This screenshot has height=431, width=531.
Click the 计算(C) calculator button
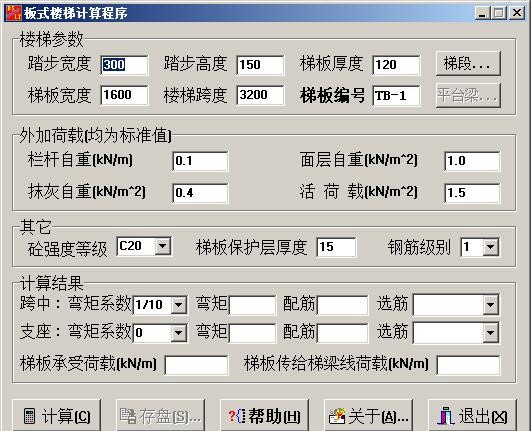pos(56,415)
